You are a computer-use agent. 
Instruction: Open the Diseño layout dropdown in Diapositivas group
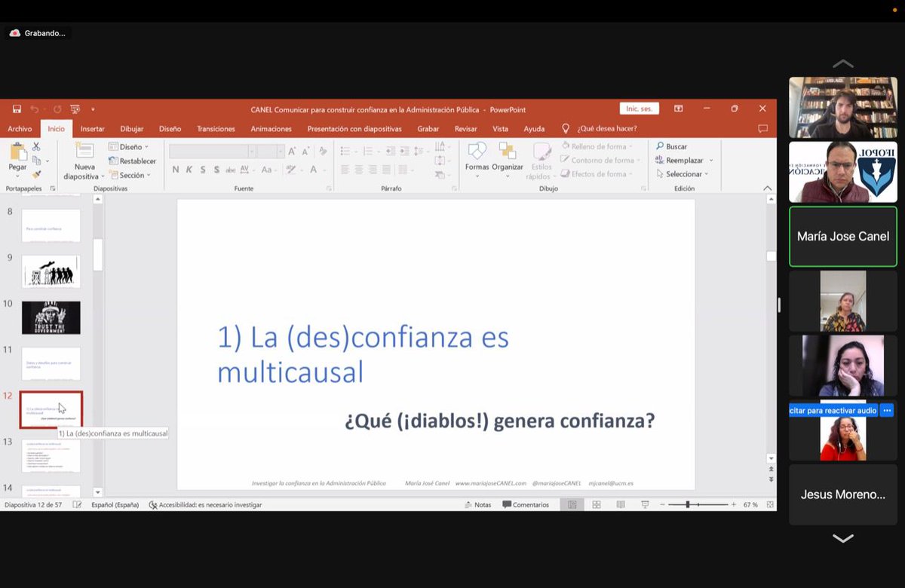point(128,147)
